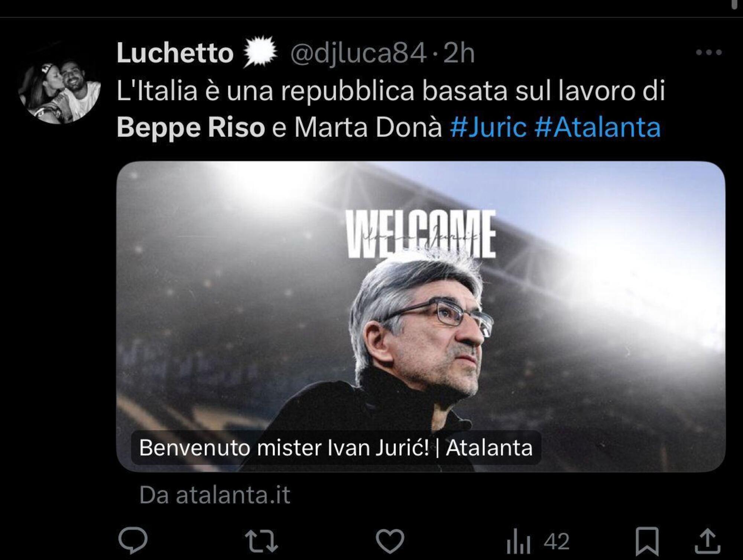Like the tweet with the heart icon
This screenshot has width=743, height=560.
(390, 541)
